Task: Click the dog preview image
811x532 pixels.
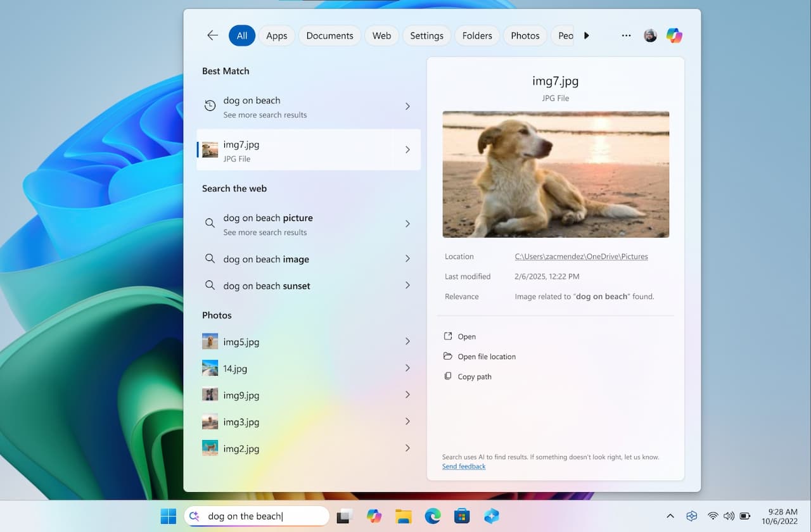Action: [x=556, y=174]
